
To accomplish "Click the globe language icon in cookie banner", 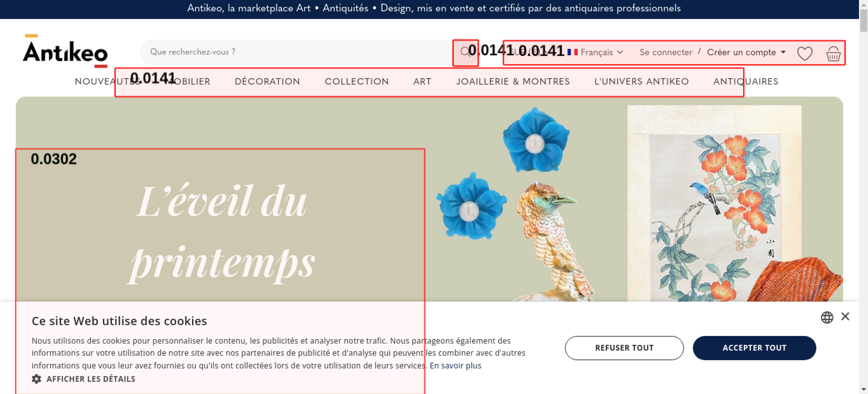I will (x=827, y=318).
